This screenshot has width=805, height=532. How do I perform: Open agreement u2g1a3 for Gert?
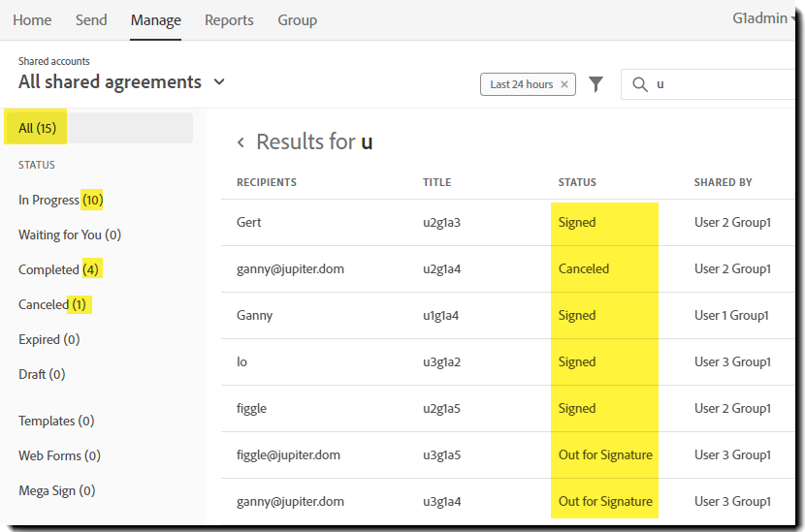click(441, 222)
